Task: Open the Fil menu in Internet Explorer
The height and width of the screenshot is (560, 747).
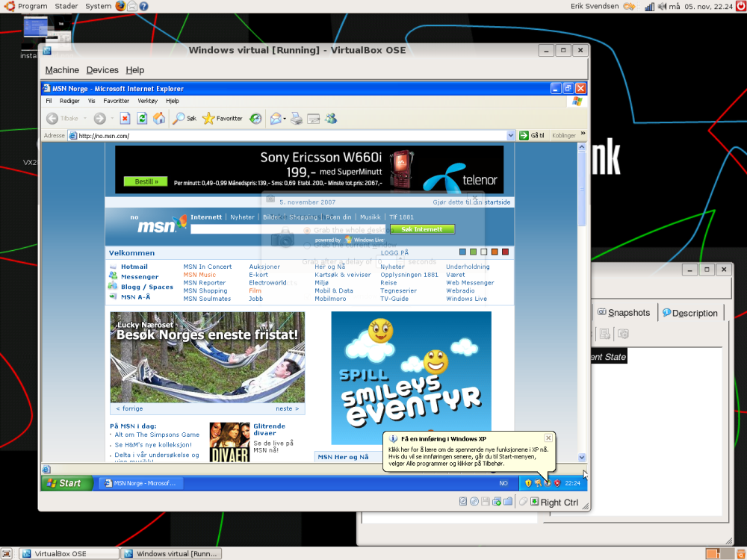Action: pos(49,101)
